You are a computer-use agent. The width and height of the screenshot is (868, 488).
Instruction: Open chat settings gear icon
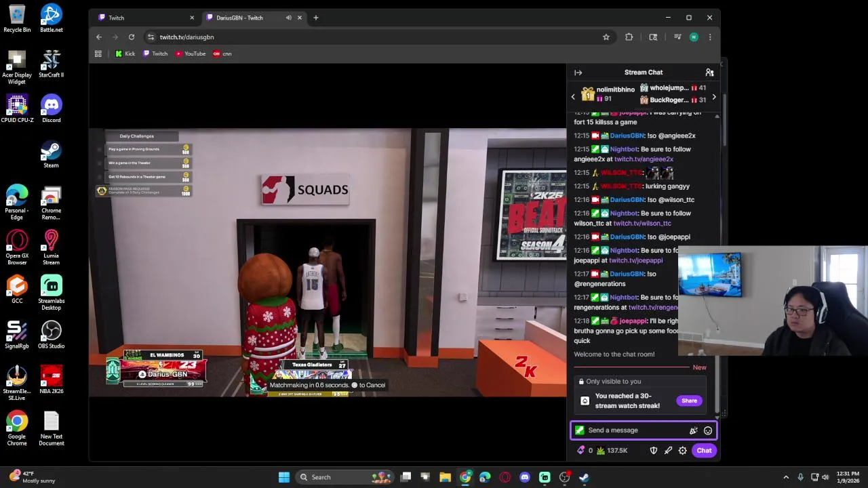(x=683, y=451)
